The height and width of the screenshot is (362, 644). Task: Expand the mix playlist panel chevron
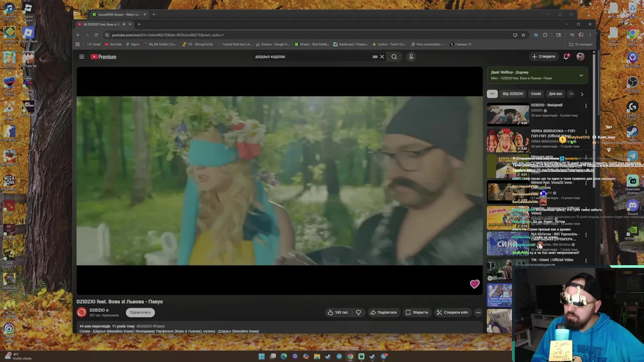coord(581,75)
